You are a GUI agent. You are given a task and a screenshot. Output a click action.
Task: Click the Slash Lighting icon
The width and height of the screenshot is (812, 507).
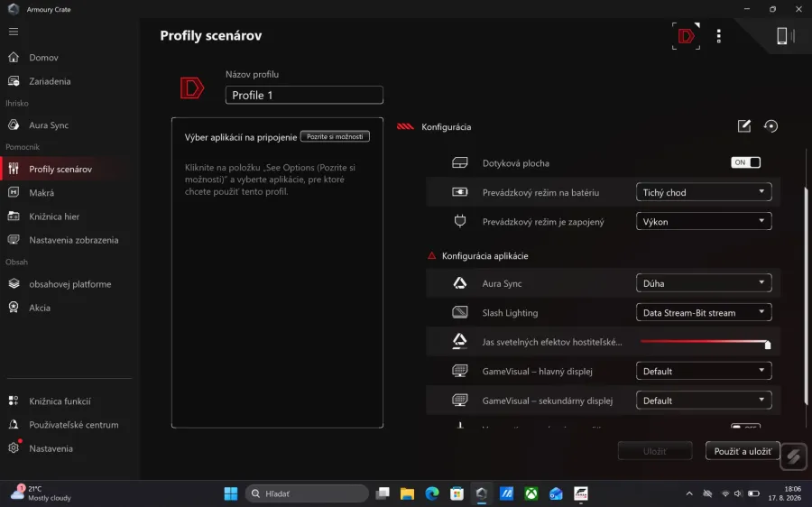pos(460,312)
